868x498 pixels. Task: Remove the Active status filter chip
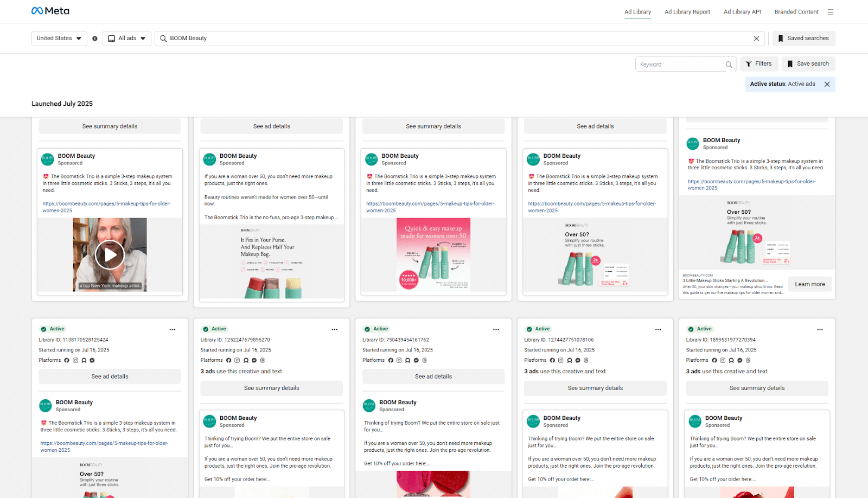(x=827, y=84)
